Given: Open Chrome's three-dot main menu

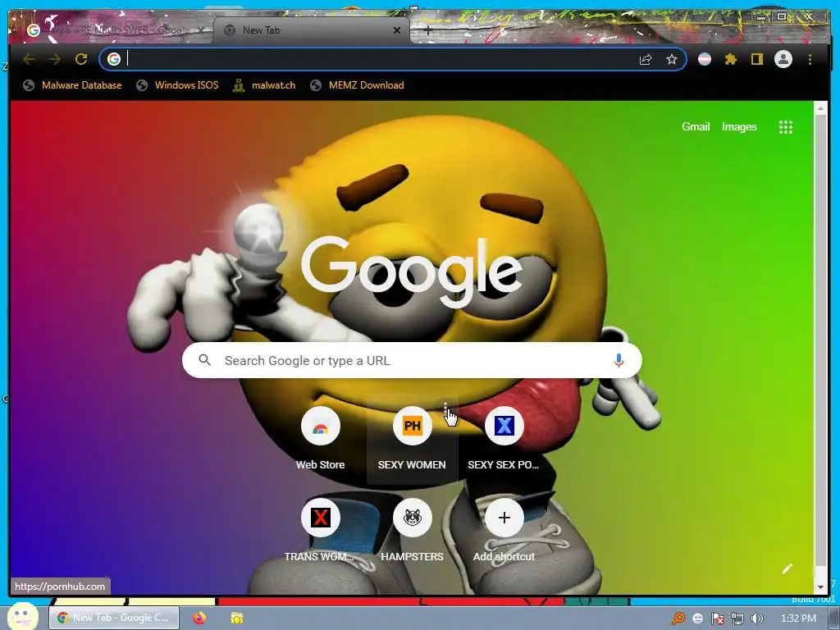Looking at the screenshot, I should pos(810,59).
